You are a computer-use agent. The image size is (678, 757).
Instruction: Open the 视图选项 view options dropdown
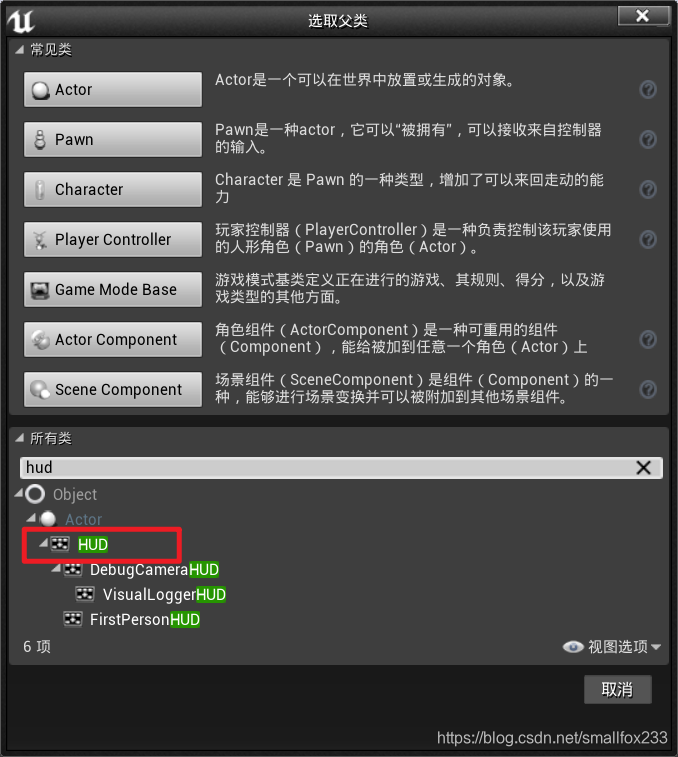612,646
